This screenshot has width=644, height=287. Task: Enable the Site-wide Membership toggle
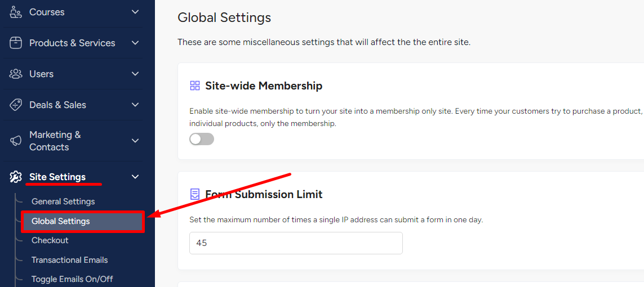pos(202,139)
